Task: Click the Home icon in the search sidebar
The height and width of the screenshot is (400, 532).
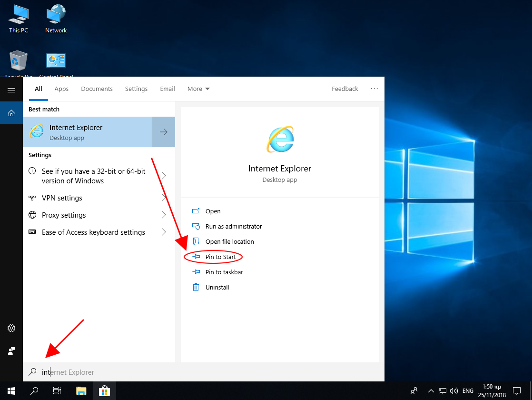Action: point(11,113)
